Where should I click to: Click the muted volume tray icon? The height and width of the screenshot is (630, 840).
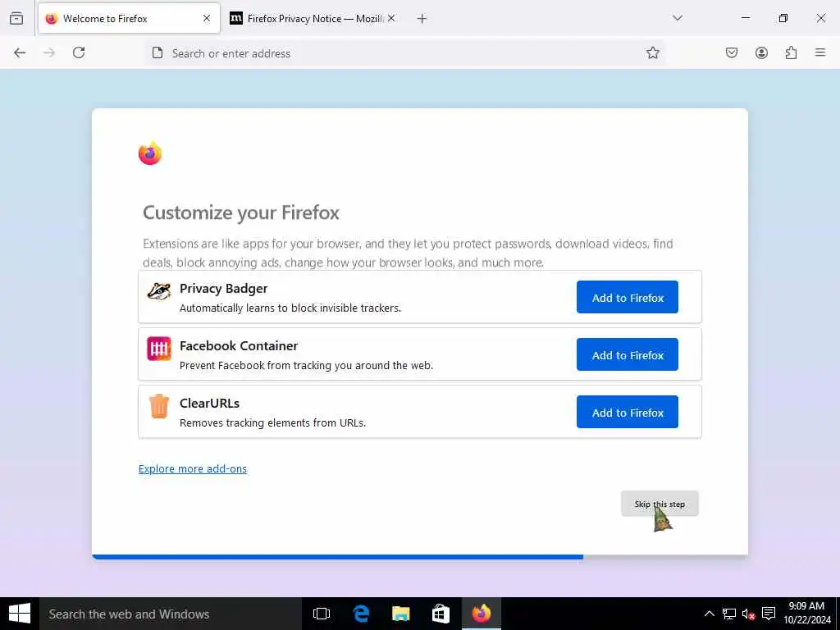[748, 614]
